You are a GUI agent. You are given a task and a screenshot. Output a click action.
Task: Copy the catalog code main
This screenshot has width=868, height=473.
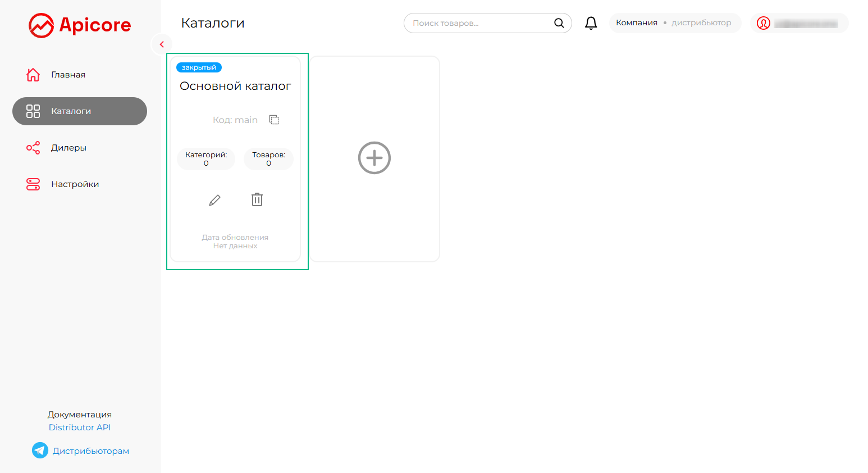(x=274, y=120)
